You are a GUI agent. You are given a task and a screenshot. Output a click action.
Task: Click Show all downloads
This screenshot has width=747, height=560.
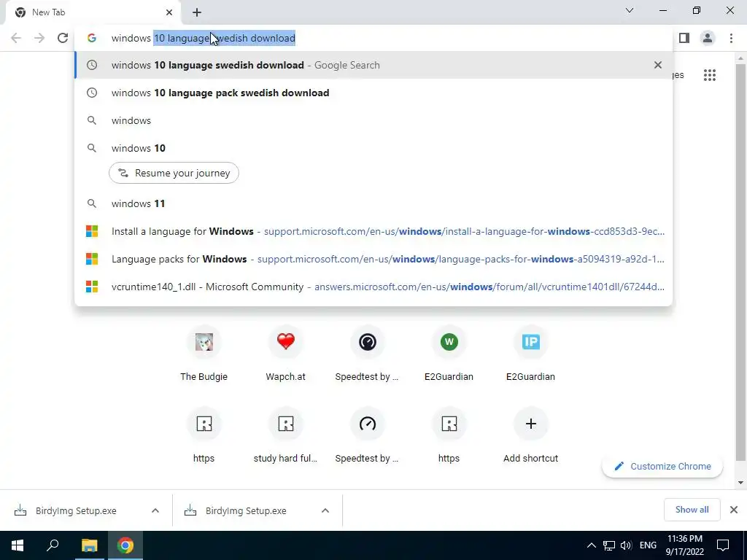pyautogui.click(x=692, y=510)
